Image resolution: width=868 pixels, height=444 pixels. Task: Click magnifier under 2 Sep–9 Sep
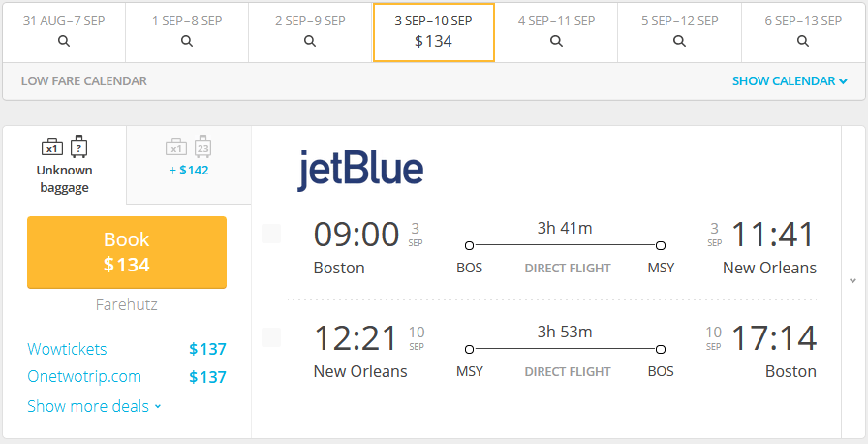coord(310,41)
